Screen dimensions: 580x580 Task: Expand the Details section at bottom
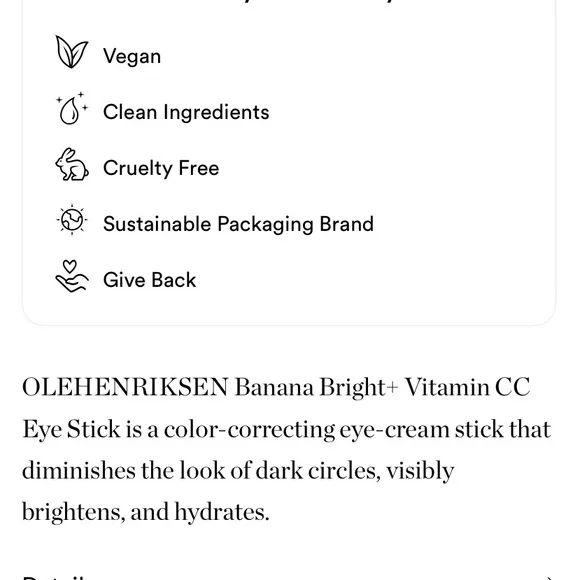[289, 577]
